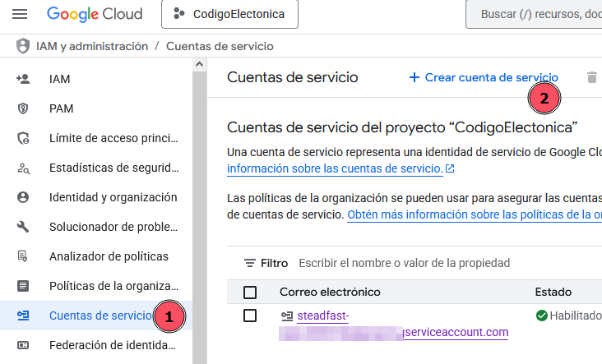Click the PAM shield icon
The image size is (602, 364).
point(23,108)
